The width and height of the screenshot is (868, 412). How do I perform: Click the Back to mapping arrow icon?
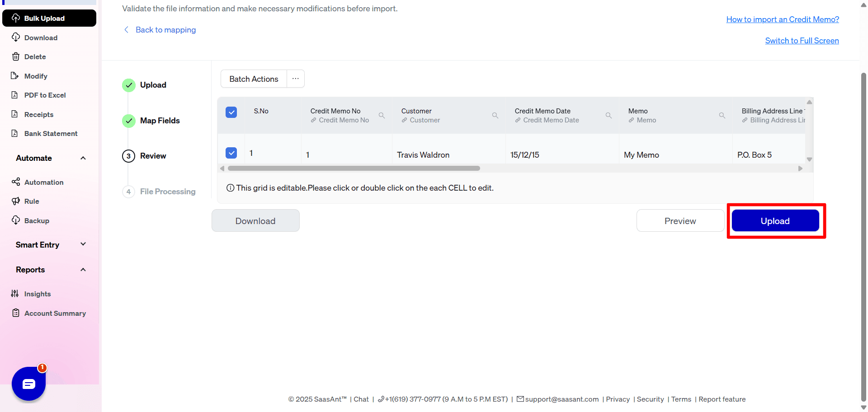point(127,30)
